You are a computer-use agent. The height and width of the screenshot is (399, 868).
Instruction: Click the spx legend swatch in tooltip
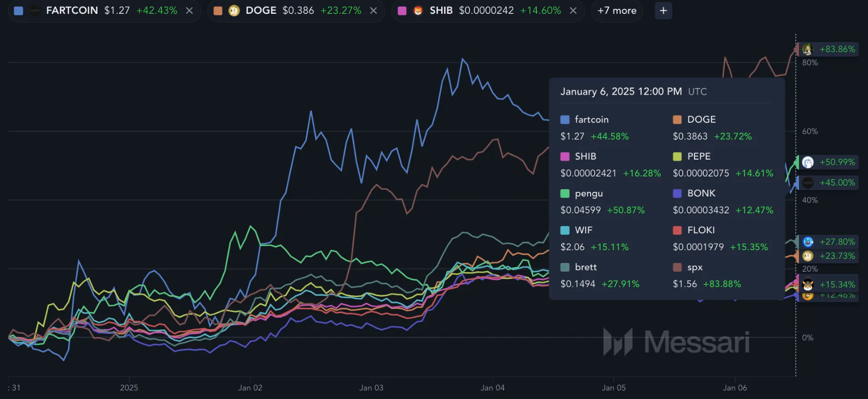(x=677, y=267)
